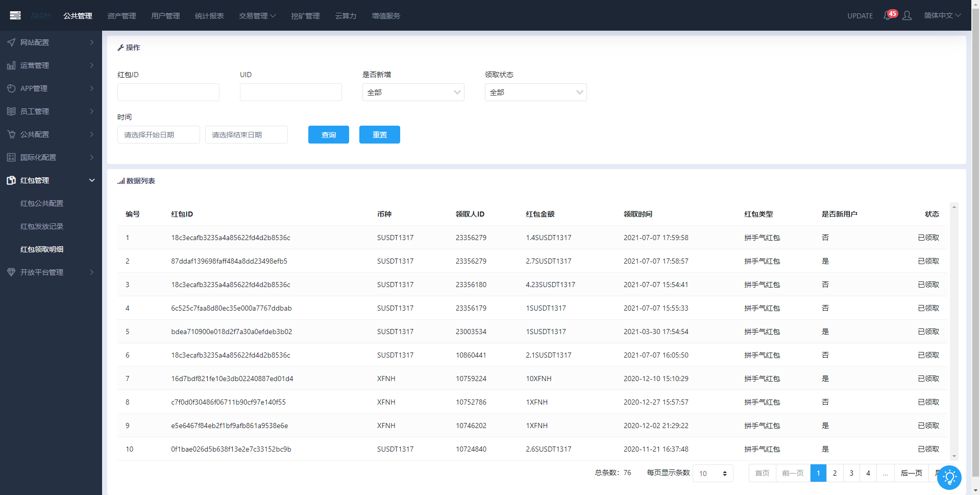
Task: Click 红包ID e5e6467f84eb2f1bf9afb861a9538e6e
Action: point(230,426)
